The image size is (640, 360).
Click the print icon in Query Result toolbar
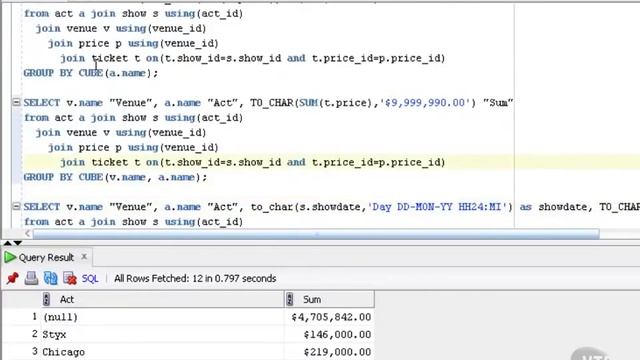tap(31, 278)
